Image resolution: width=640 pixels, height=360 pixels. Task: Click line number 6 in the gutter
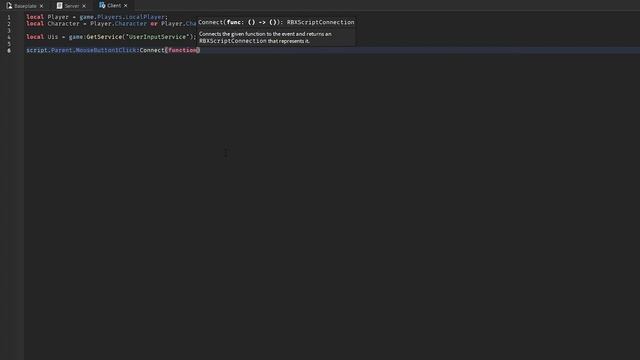click(x=9, y=50)
